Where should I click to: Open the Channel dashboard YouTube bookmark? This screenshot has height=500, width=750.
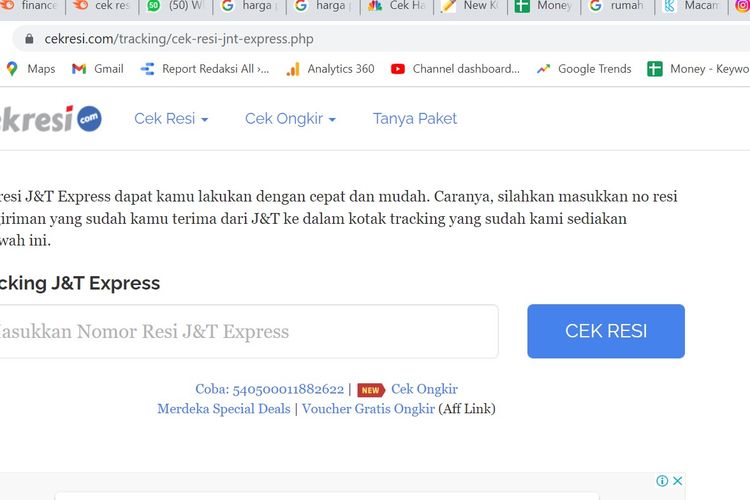455,69
